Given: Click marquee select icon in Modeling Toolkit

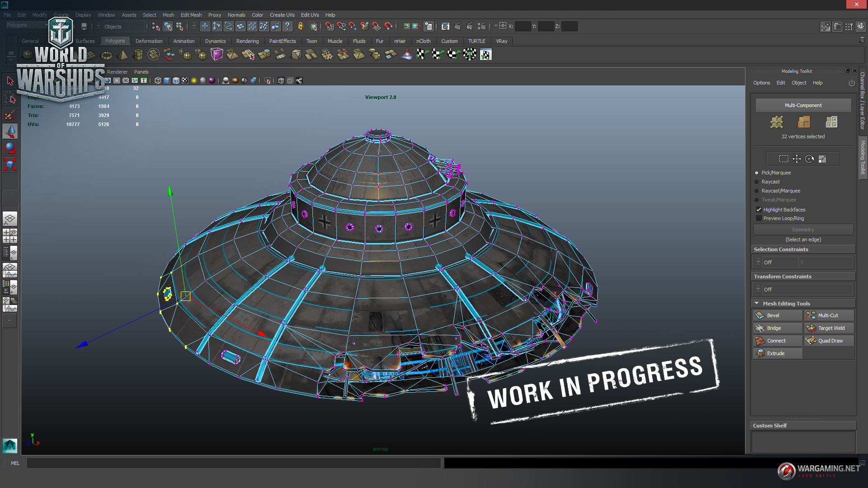Looking at the screenshot, I should tap(784, 159).
